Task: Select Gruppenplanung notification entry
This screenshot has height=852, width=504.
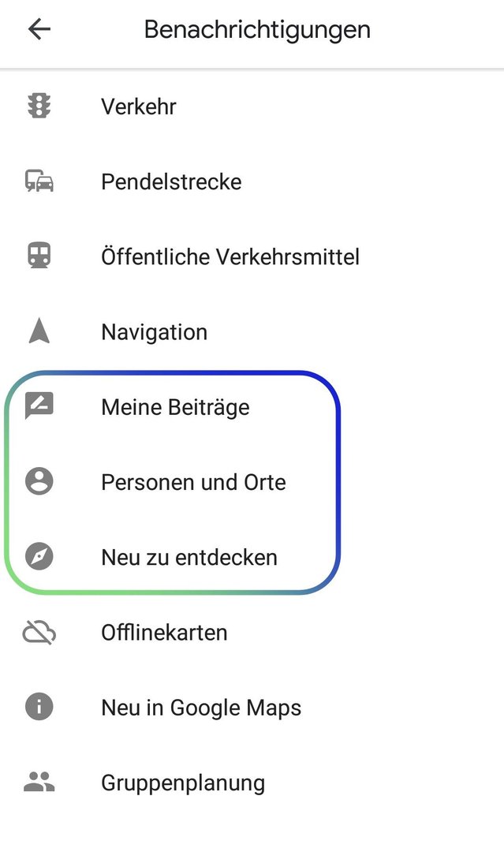Action: (x=252, y=782)
